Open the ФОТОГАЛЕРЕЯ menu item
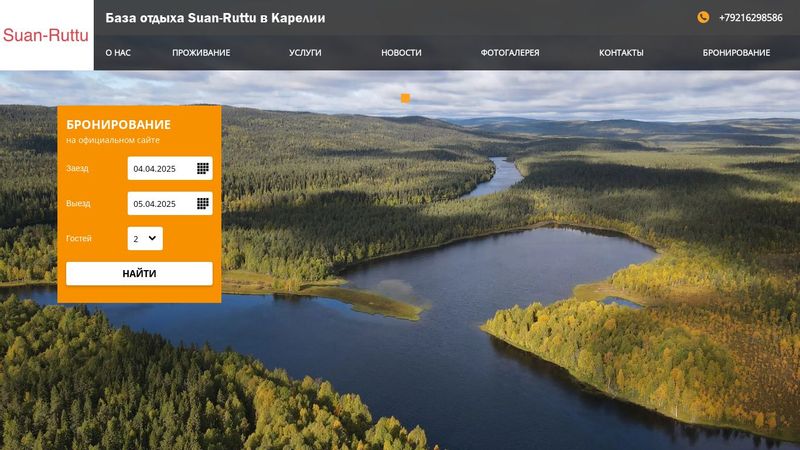 click(x=510, y=53)
